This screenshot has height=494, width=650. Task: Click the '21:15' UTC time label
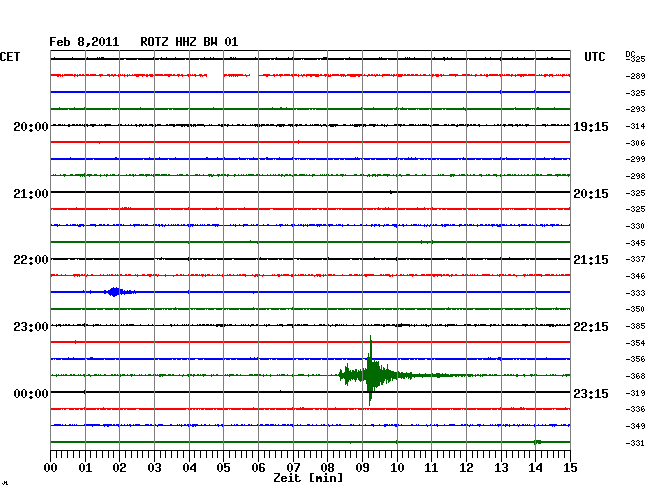[x=591, y=260]
